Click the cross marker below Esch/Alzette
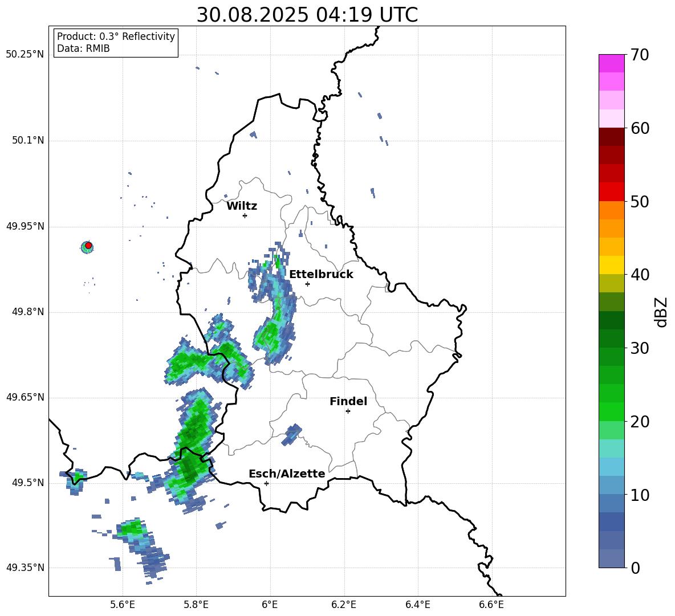The width and height of the screenshot is (675, 616). point(266,483)
